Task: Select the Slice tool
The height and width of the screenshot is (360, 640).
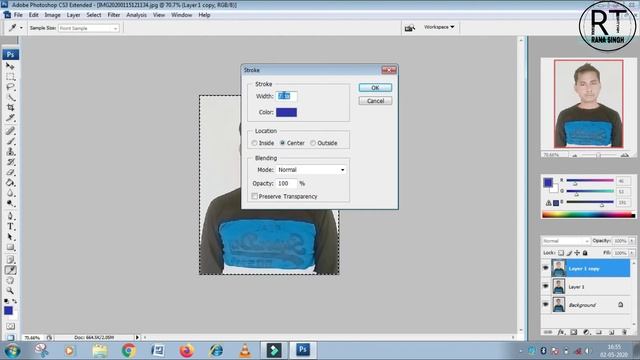Action: [10, 118]
